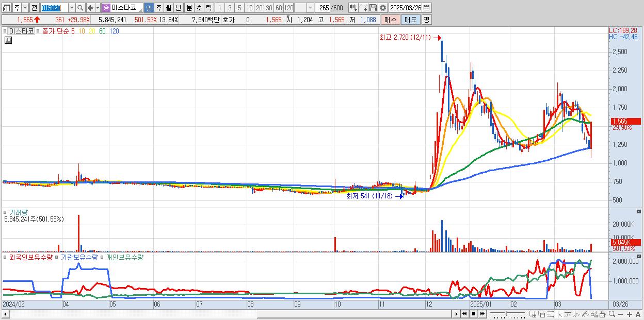Image resolution: width=644 pixels, height=320 pixels.
Task: Click the 매도 sell button
Action: [x=411, y=20]
